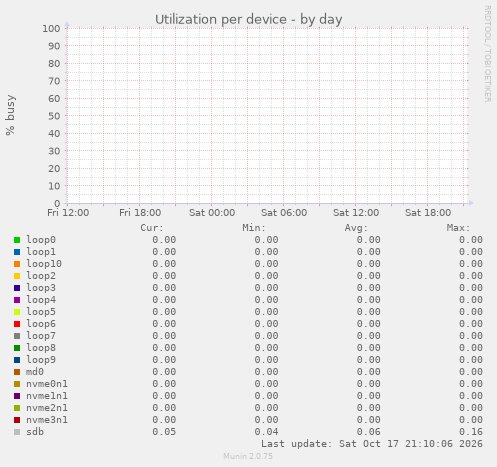Click the blue loop1 legend swatch
The height and width of the screenshot is (467, 497).
[x=17, y=252]
